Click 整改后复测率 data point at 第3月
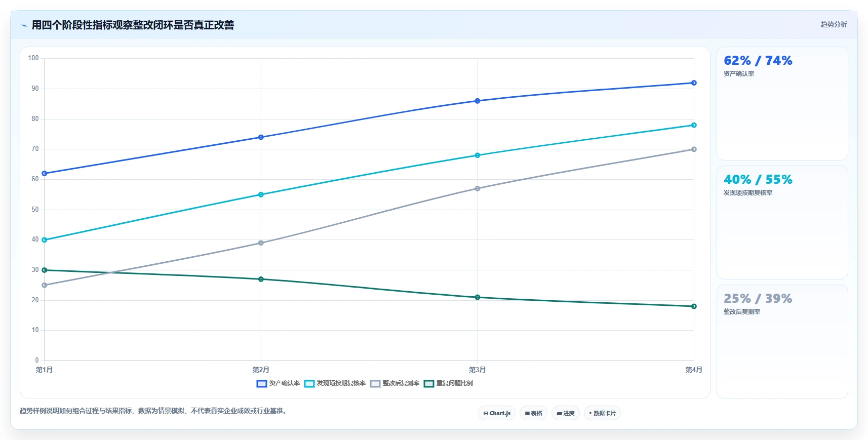This screenshot has width=868, height=440. tap(477, 189)
